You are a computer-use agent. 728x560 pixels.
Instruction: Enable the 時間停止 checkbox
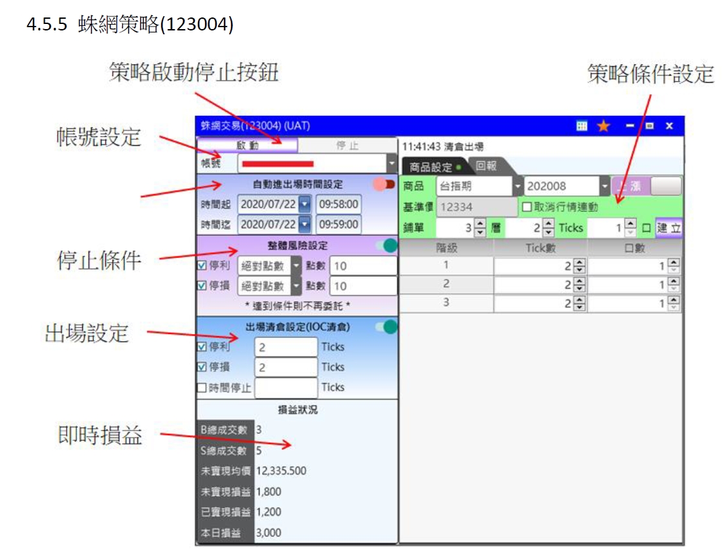[202, 387]
